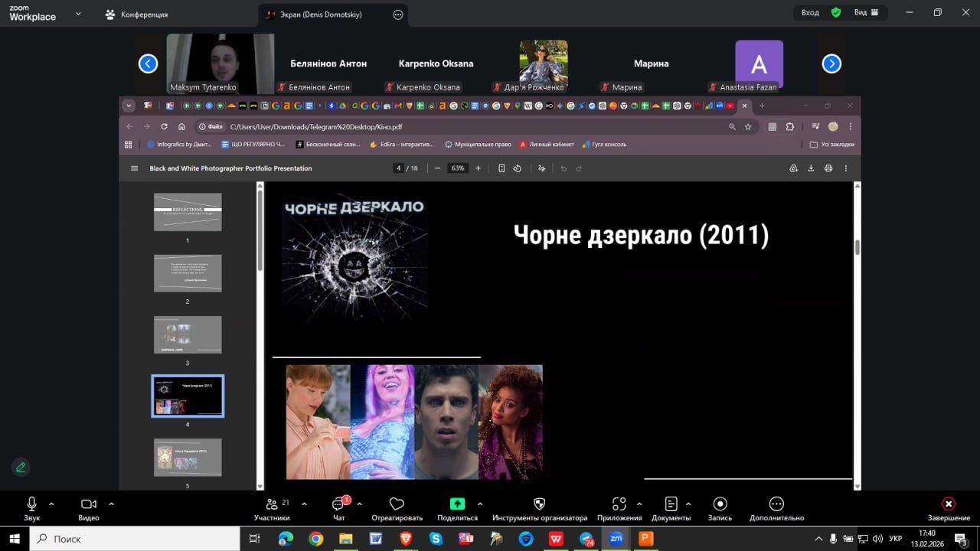Select the Экран (Denis Domotskiy) tab

pos(322,15)
